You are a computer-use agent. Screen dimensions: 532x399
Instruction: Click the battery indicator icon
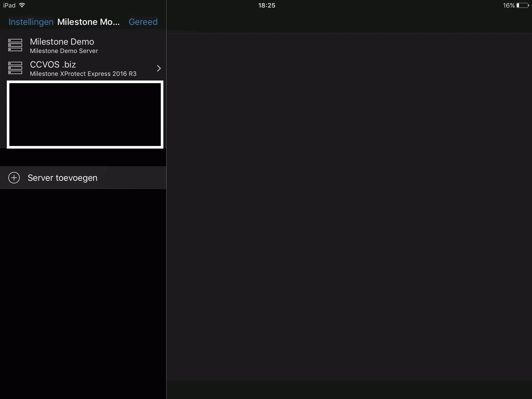pyautogui.click(x=523, y=5)
